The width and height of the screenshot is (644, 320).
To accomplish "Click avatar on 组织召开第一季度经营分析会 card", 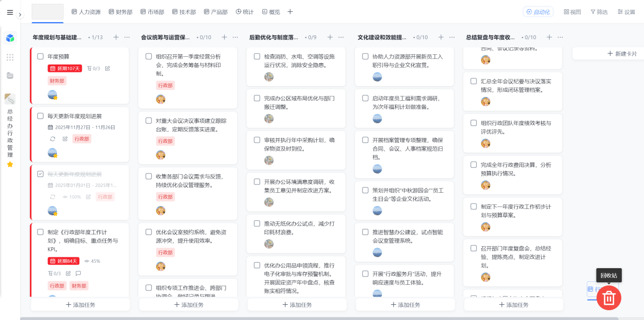I will pyautogui.click(x=161, y=99).
